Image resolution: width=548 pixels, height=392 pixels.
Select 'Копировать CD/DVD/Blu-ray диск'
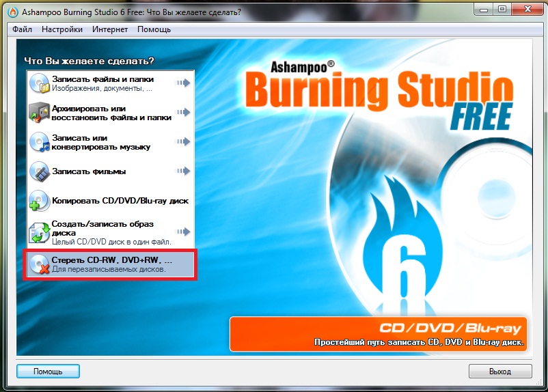[x=111, y=201]
